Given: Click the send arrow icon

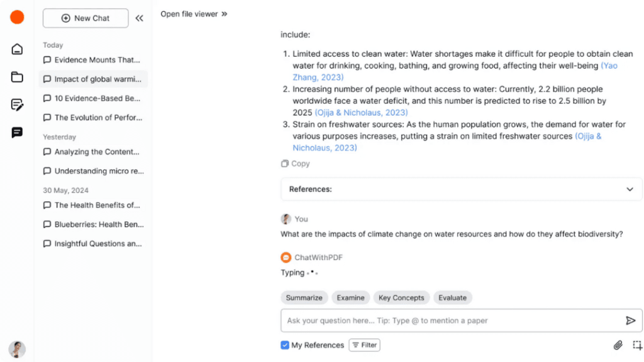Looking at the screenshot, I should coord(630,321).
